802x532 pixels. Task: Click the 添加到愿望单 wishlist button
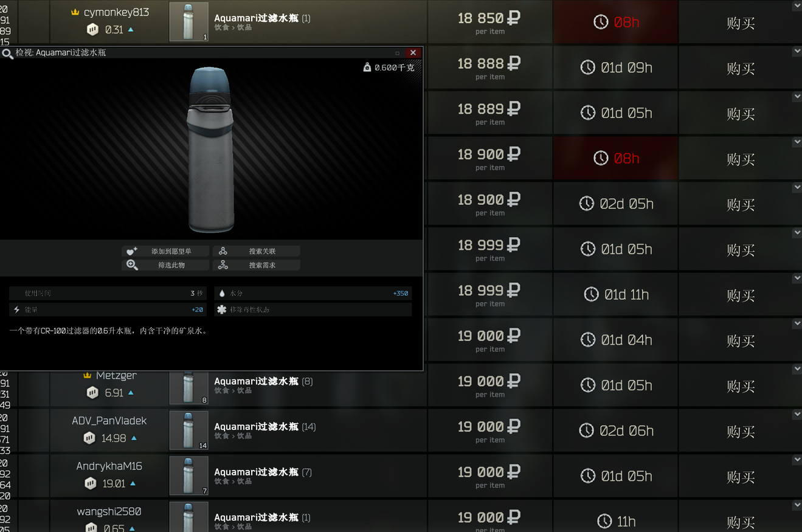pos(165,251)
